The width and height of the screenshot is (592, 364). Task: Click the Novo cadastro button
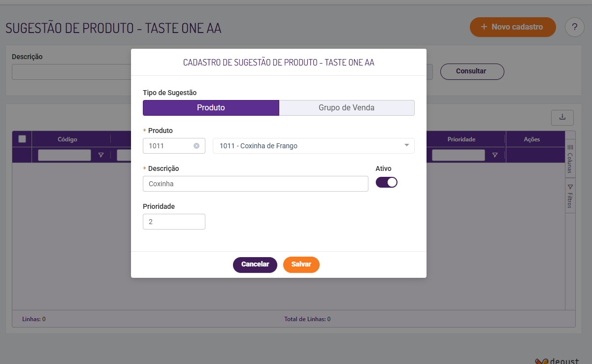click(x=513, y=27)
